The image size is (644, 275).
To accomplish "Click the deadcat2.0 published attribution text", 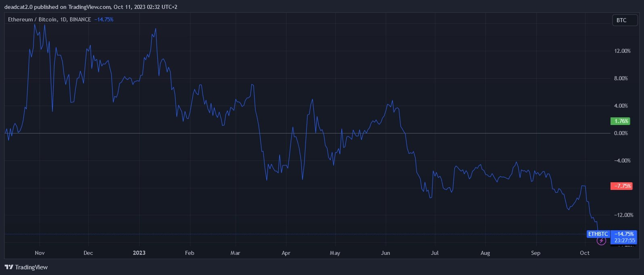I will (x=90, y=7).
